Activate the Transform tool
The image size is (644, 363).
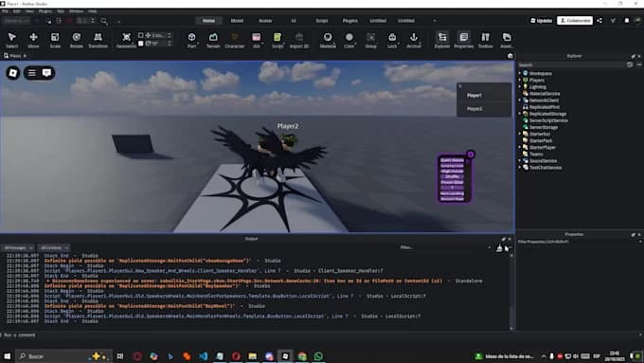coord(98,41)
